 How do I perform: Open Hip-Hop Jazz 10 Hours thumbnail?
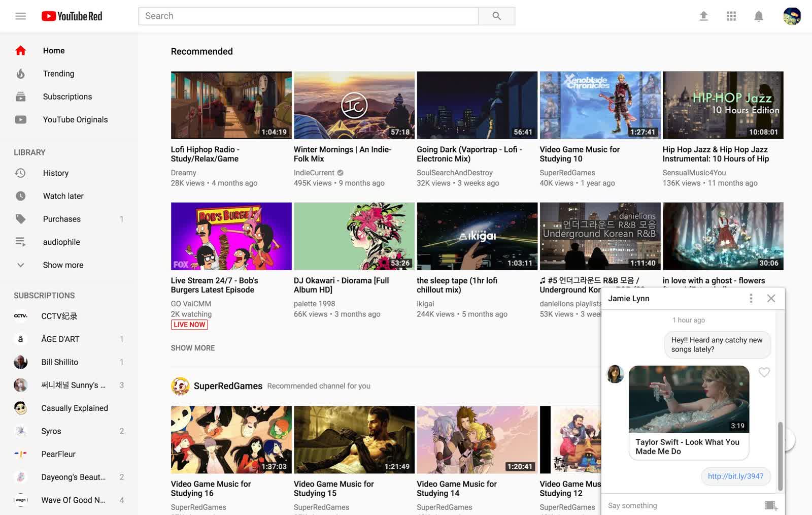coord(723,105)
